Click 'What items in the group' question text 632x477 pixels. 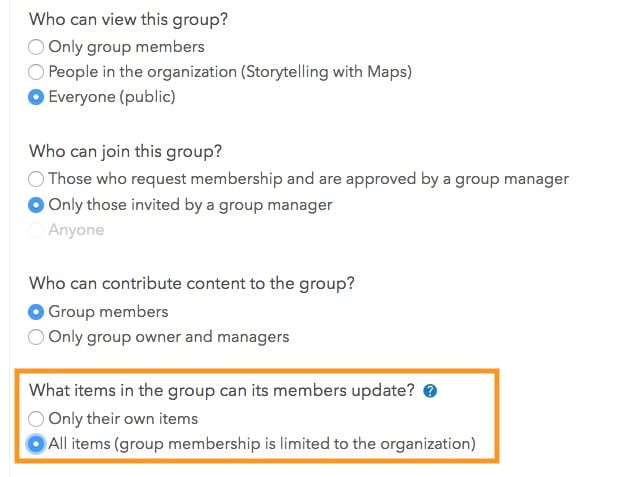click(222, 391)
